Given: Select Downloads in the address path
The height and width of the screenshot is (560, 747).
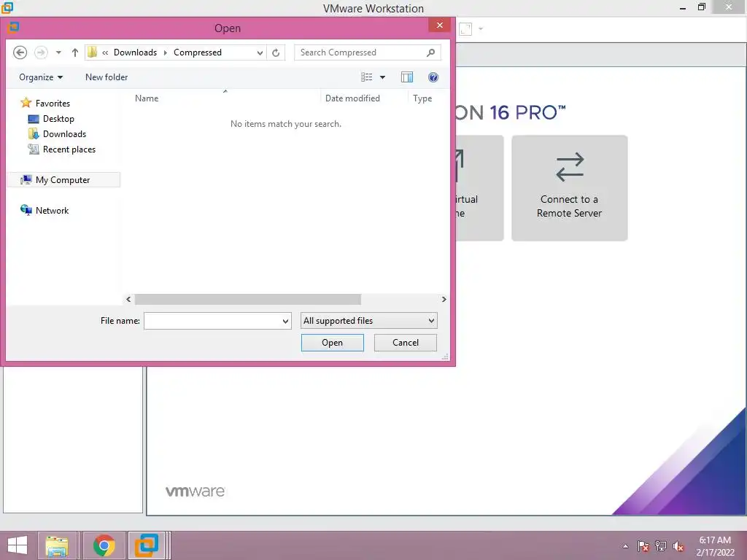Looking at the screenshot, I should click(135, 52).
